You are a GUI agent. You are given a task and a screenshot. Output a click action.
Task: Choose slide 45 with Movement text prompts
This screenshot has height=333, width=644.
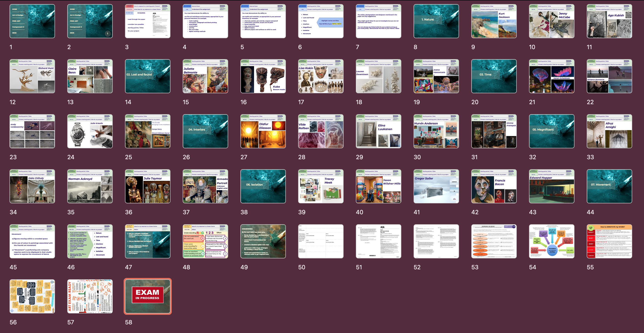32,241
